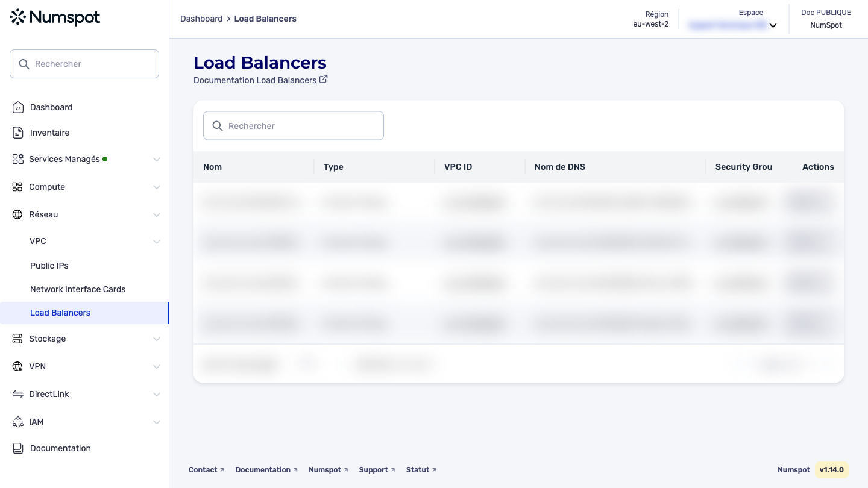Expand the Compute menu chevron
The width and height of the screenshot is (868, 488).
pyautogui.click(x=157, y=187)
